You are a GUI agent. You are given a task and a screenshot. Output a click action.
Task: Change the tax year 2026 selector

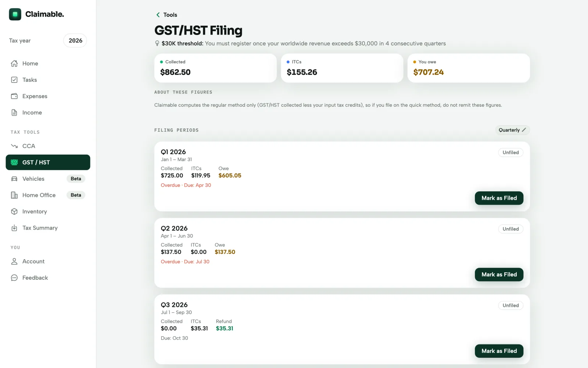point(75,40)
